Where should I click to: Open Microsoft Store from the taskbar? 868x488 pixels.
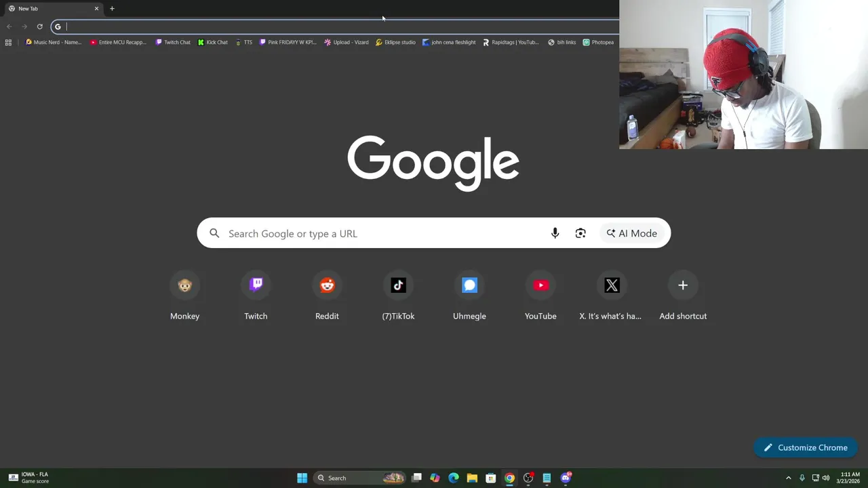(491, 478)
